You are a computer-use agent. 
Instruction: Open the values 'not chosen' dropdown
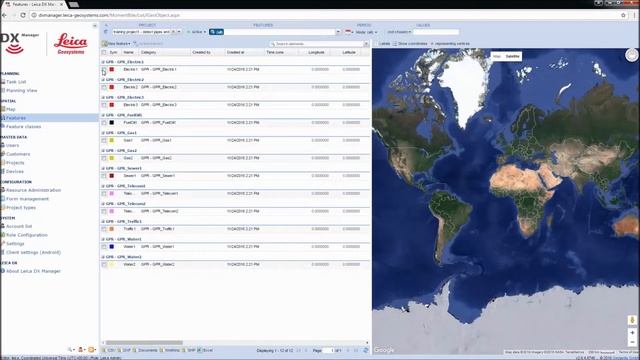[399, 32]
